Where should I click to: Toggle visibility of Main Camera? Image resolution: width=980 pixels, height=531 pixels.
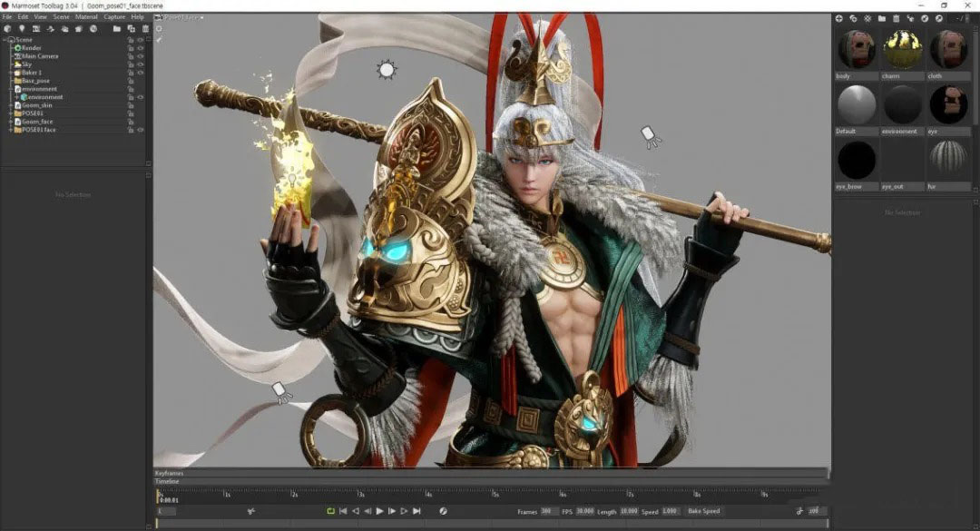(x=141, y=56)
